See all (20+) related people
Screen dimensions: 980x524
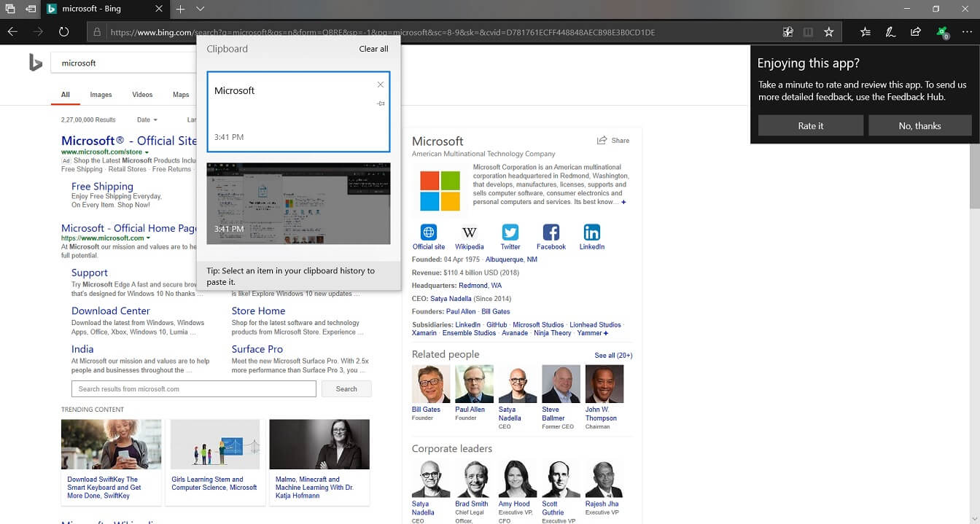[x=613, y=356]
